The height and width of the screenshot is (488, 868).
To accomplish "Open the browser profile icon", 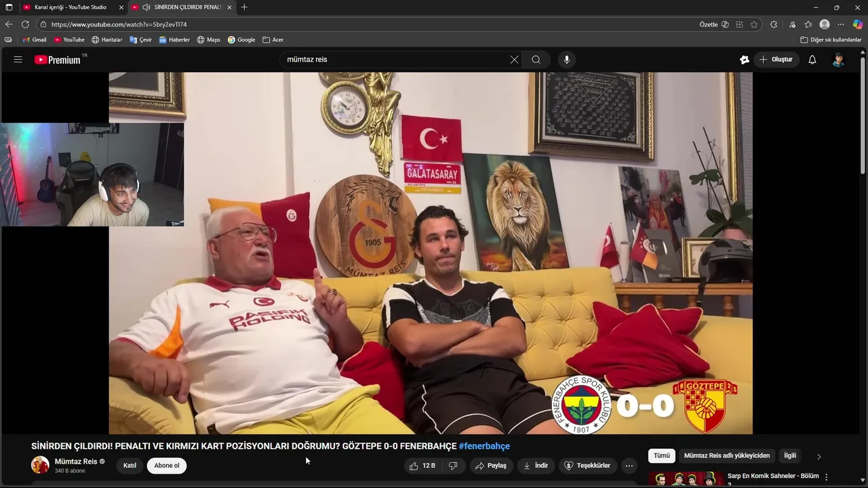I will click(x=825, y=24).
